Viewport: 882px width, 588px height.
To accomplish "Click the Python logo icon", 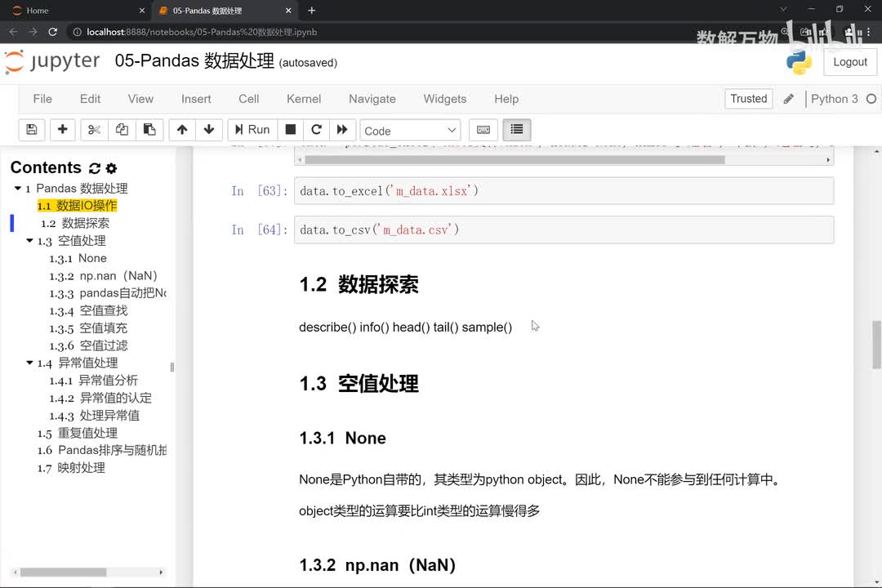I will pyautogui.click(x=799, y=62).
